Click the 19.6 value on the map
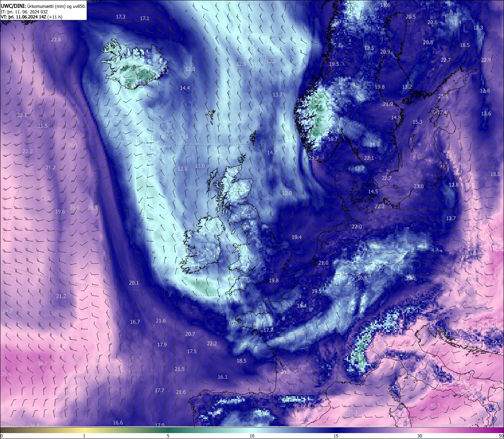 (60, 212)
